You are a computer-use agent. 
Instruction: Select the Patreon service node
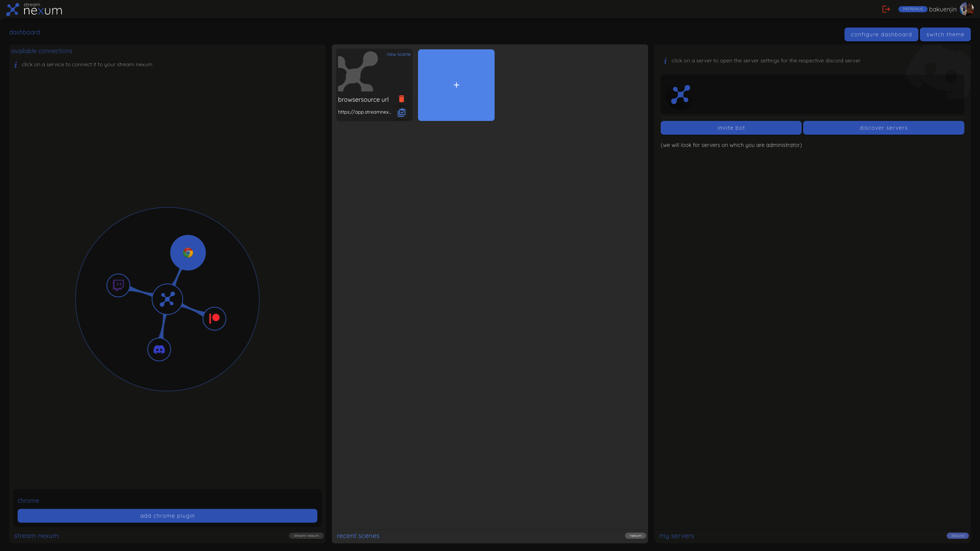214,318
